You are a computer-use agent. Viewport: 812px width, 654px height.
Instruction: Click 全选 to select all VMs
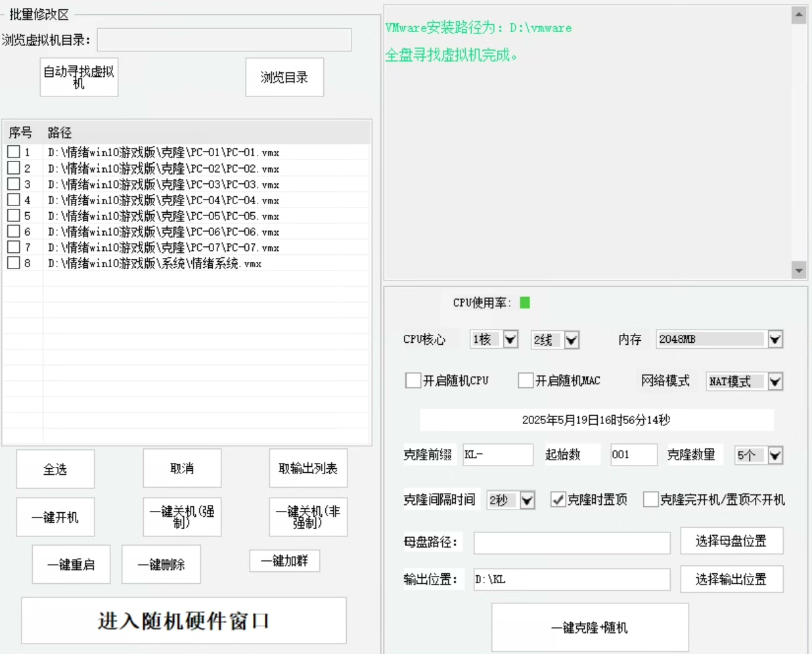[55, 469]
